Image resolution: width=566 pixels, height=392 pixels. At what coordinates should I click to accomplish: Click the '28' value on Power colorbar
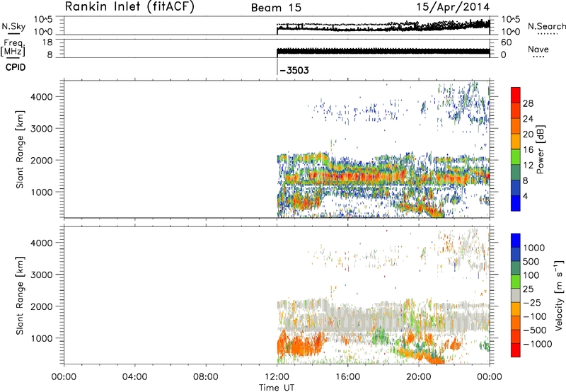coord(528,103)
